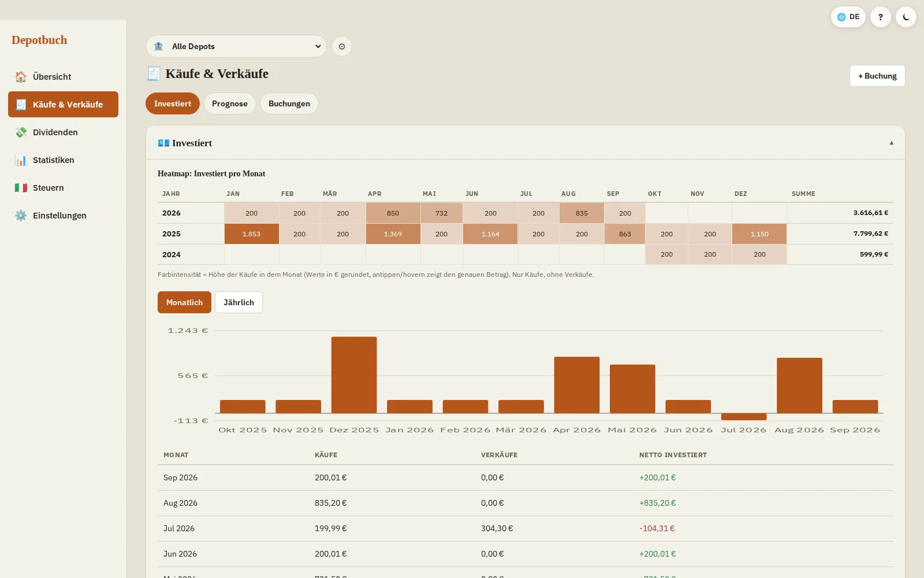Go to Statistiken in the sidebar

(x=63, y=160)
